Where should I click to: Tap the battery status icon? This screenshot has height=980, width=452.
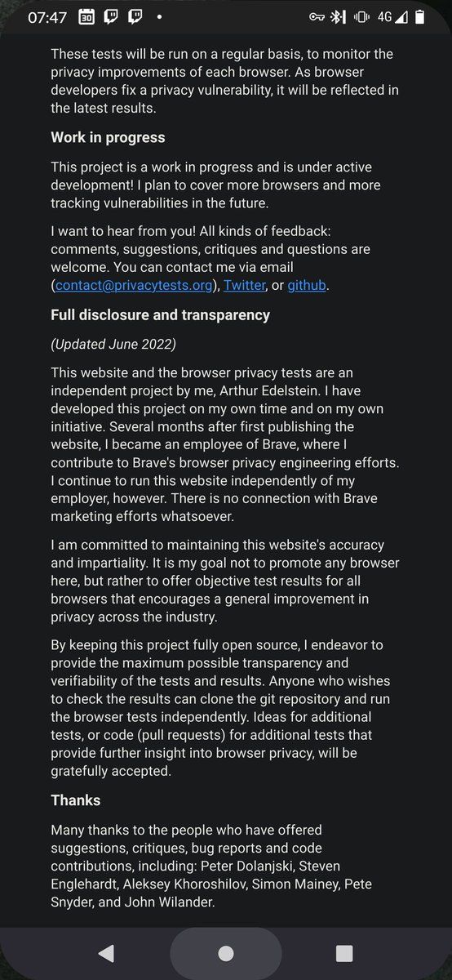tap(419, 16)
